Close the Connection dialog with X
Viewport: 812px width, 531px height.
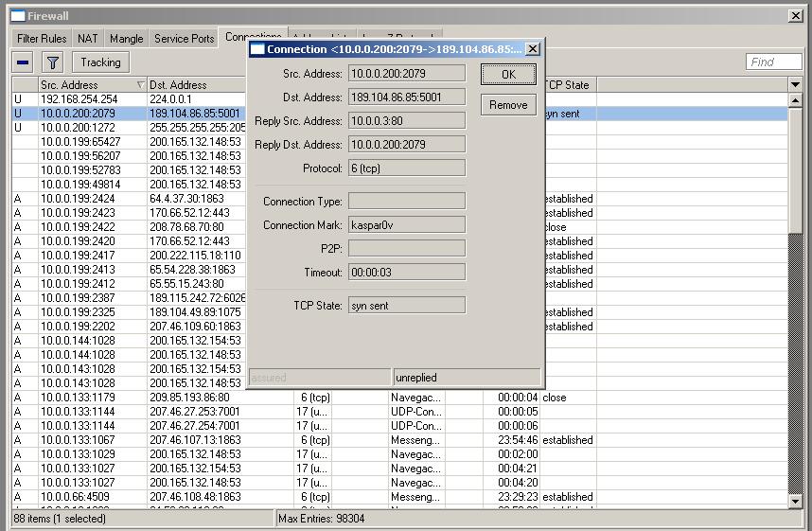(532, 48)
